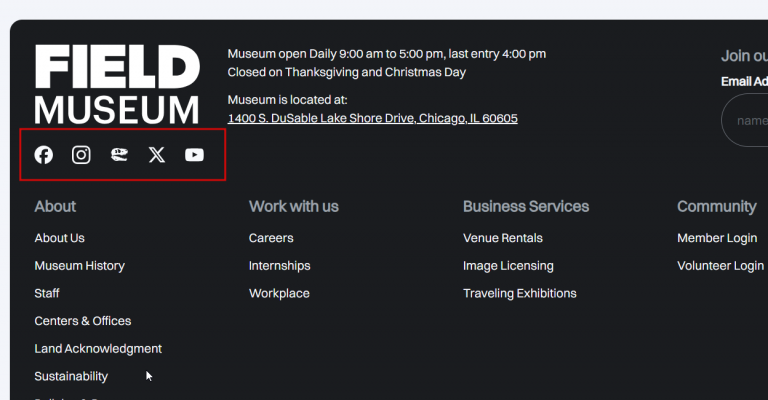
Task: Click the Sustainability link
Action: (x=71, y=377)
